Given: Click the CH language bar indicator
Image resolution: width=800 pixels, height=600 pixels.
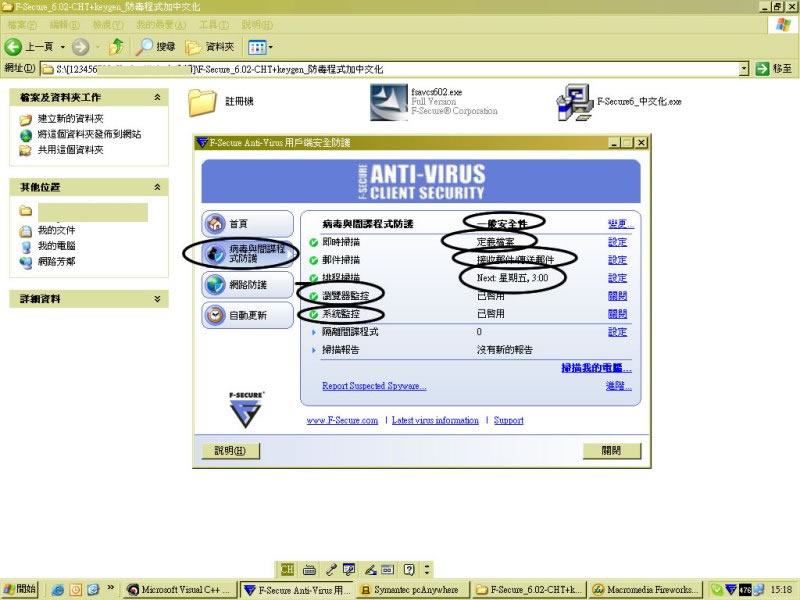Looking at the screenshot, I should pos(287,569).
